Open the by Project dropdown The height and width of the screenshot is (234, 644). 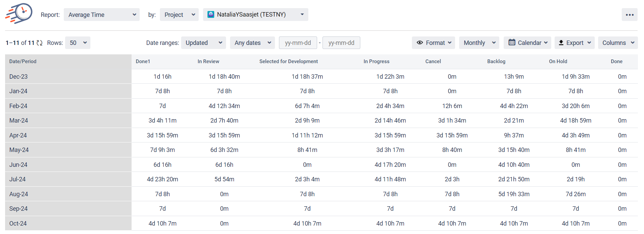pyautogui.click(x=179, y=15)
